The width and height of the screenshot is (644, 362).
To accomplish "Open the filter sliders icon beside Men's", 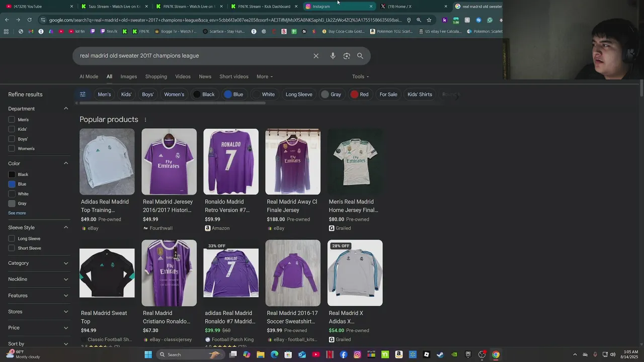I will click(83, 95).
